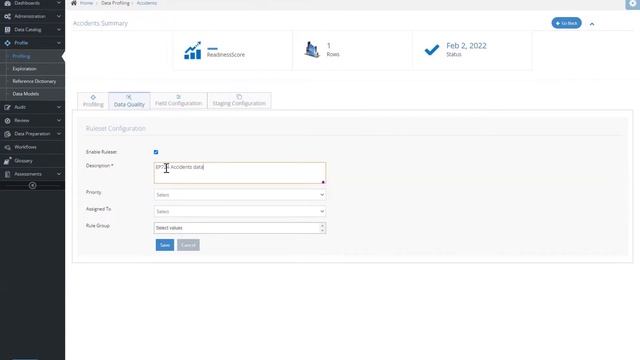Open the Rule Group select values box
Screen dimensions: 640x360
pyautogui.click(x=240, y=228)
